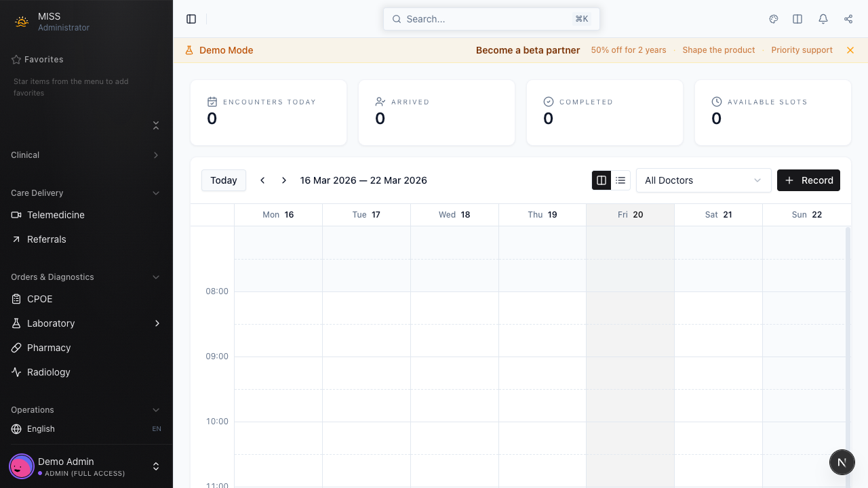
Task: Click the Record button
Action: point(808,180)
